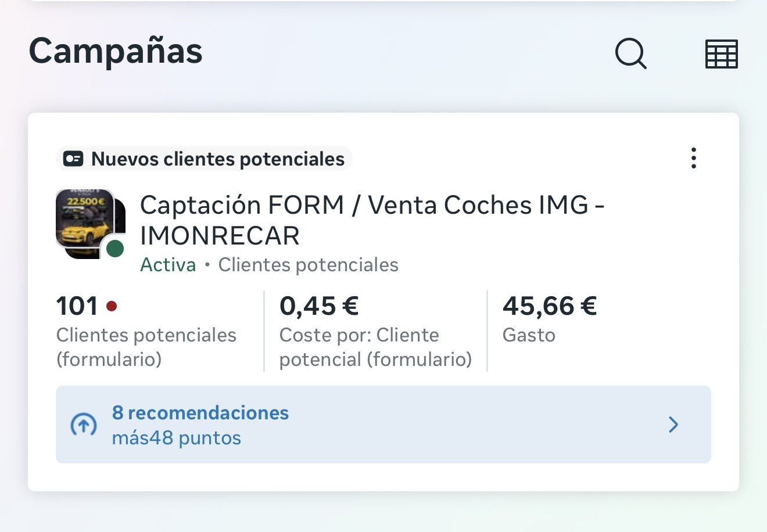Select the 45,66 € spend figure
Image resolution: width=767 pixels, height=532 pixels.
click(x=550, y=306)
